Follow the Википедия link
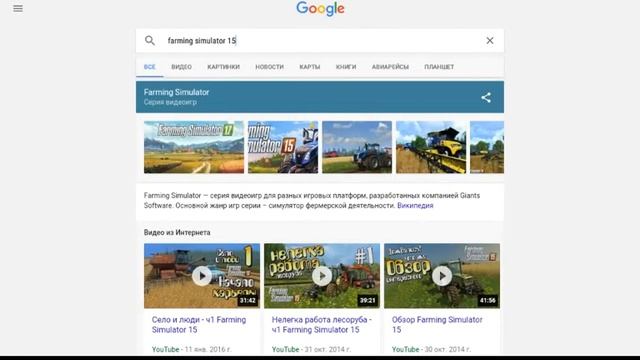 click(415, 205)
